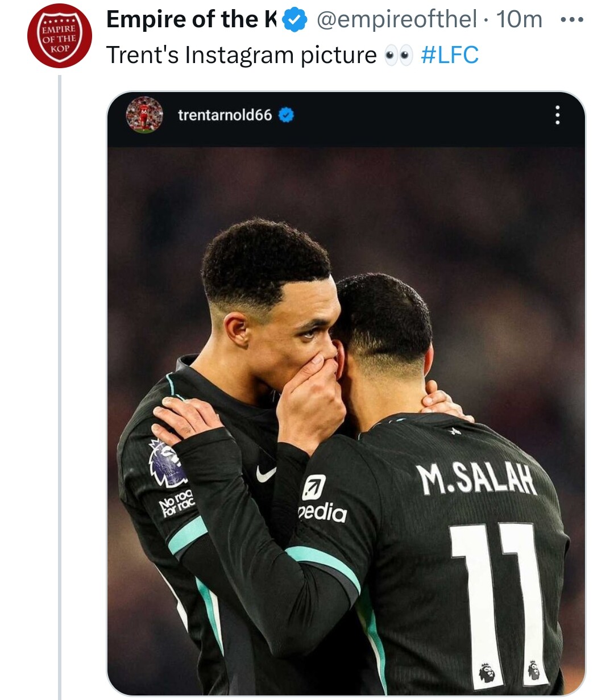Click the vertical thread line below the avatar

(59, 386)
